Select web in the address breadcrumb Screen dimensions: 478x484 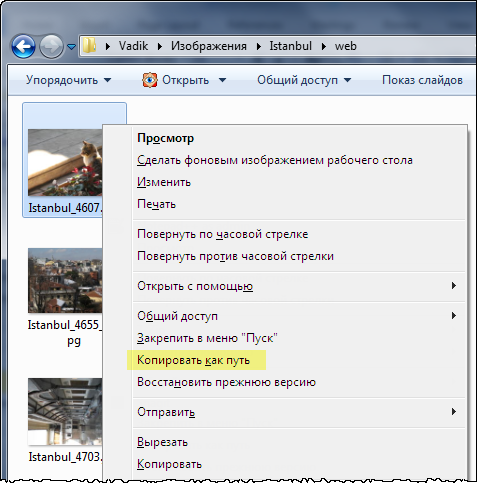point(346,46)
